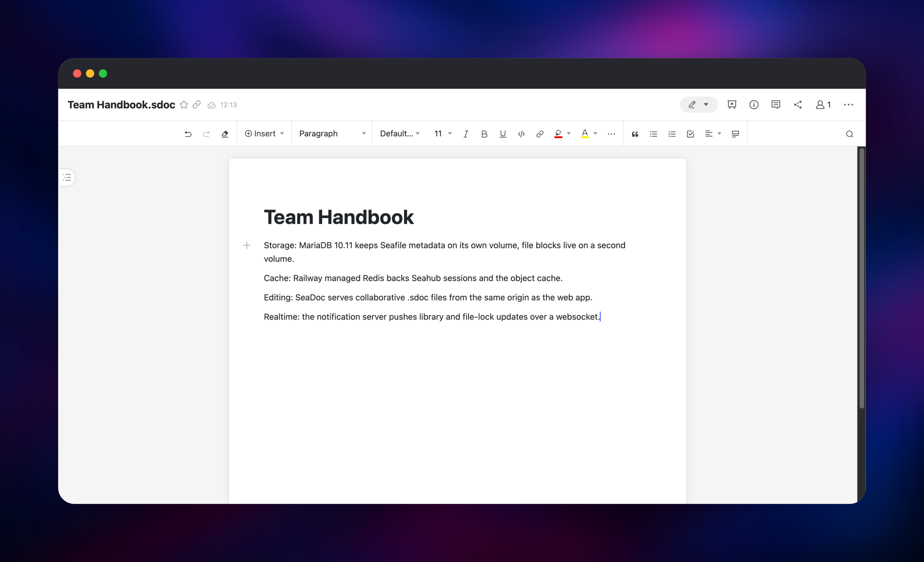Open the Default font dropdown
Image resolution: width=924 pixels, height=562 pixels.
coord(400,134)
